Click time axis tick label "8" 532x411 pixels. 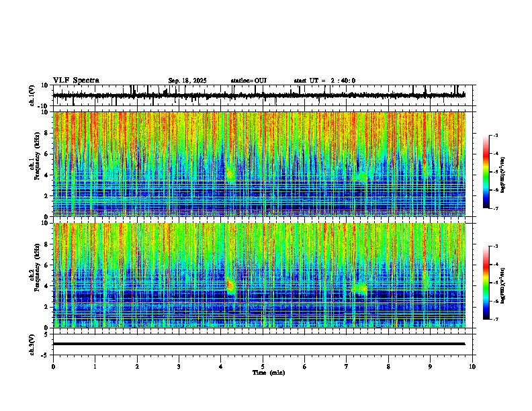click(388, 367)
